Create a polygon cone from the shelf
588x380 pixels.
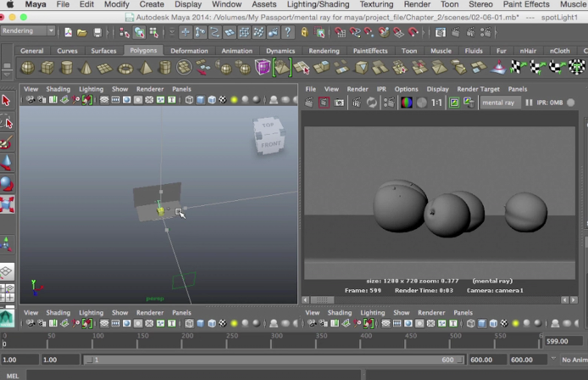86,68
